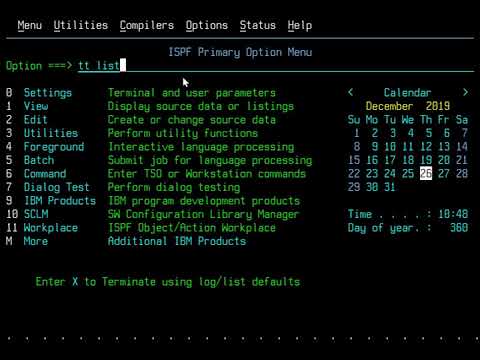Go to next month with calendar right arrow
This screenshot has width=480, height=360.
(x=465, y=92)
